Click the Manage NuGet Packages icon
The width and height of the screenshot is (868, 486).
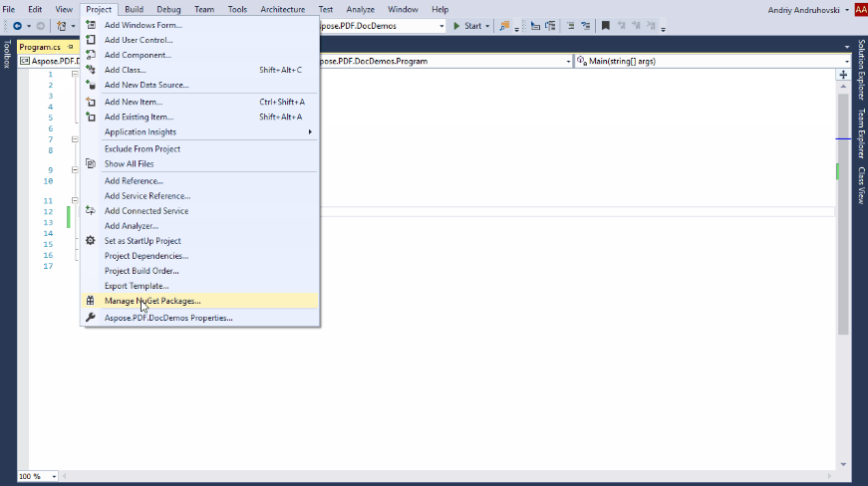(x=91, y=301)
